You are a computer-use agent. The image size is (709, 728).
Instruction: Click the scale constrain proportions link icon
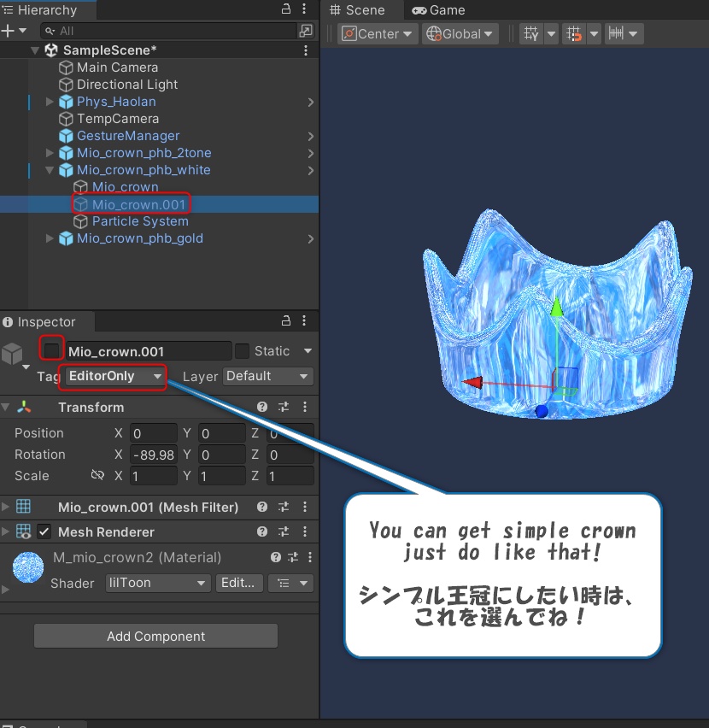click(97, 475)
